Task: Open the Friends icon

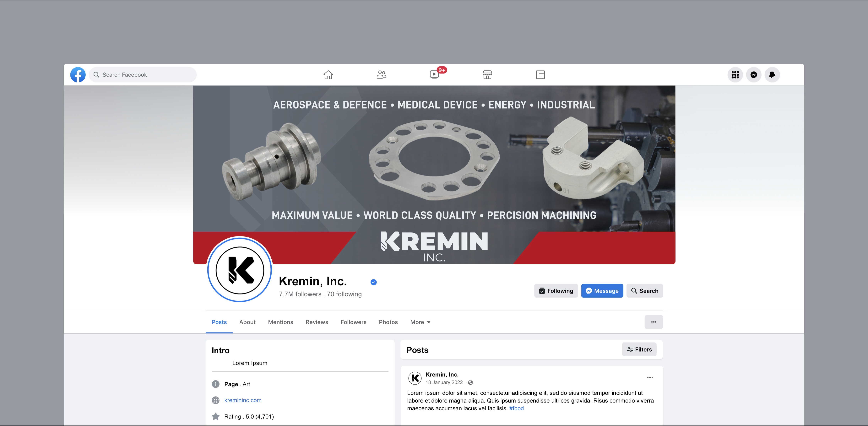Action: coord(381,75)
